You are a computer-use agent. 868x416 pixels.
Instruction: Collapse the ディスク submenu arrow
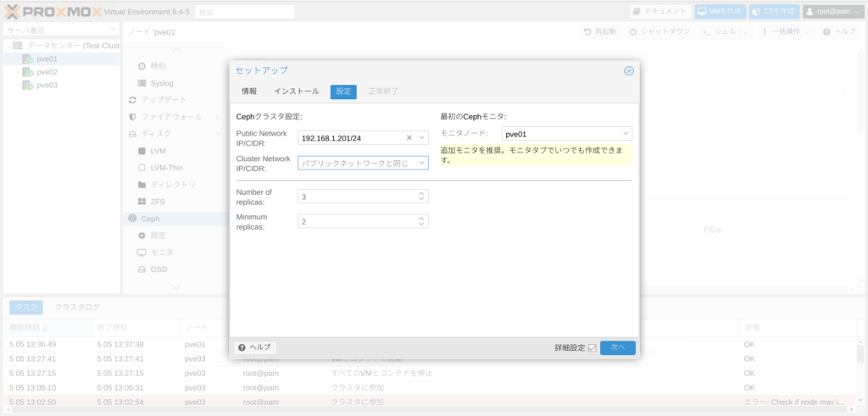(x=217, y=133)
